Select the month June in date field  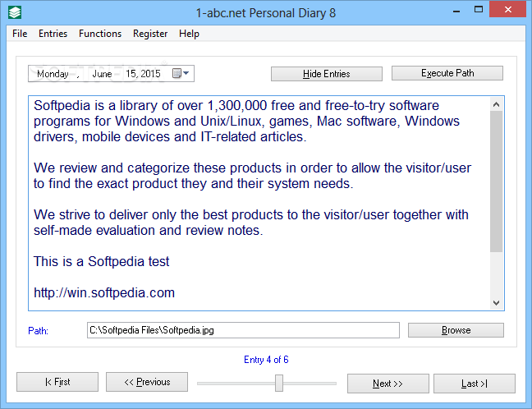pyautogui.click(x=102, y=74)
